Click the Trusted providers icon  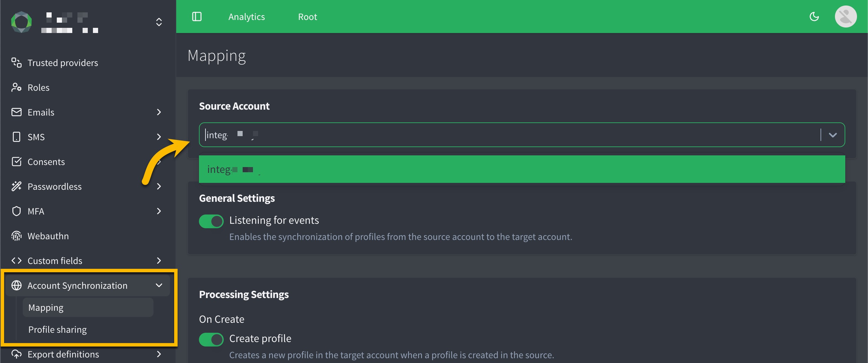(17, 63)
